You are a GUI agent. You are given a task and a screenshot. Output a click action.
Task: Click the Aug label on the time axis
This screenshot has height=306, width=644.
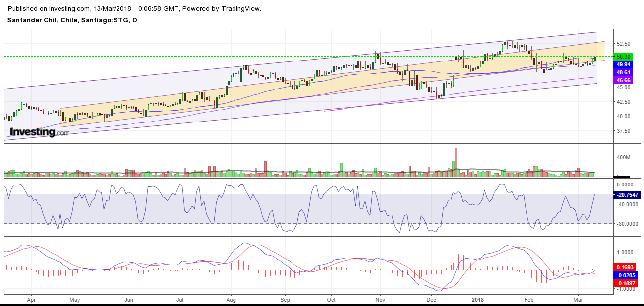[231, 300]
